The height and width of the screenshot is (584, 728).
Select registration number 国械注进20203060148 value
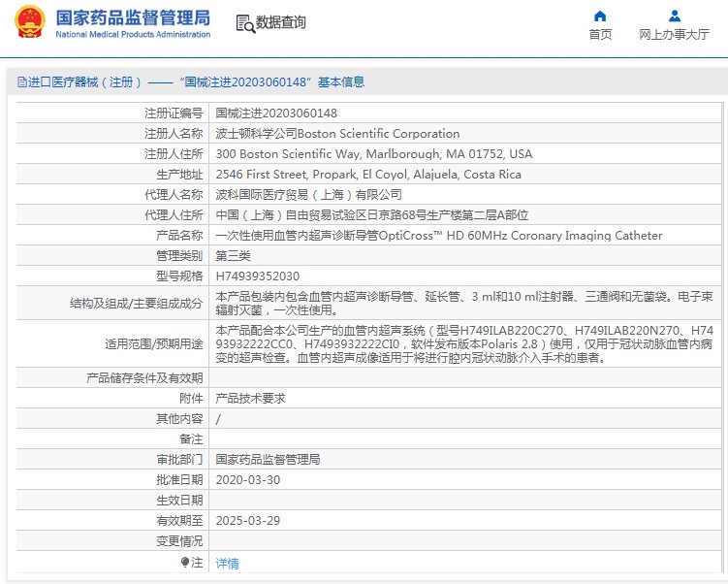point(276,113)
